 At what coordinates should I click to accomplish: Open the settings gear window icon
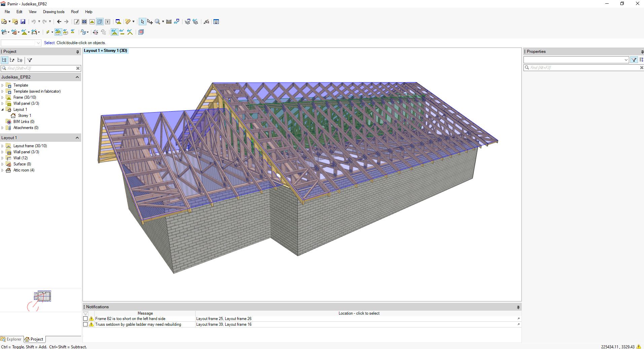click(x=216, y=22)
